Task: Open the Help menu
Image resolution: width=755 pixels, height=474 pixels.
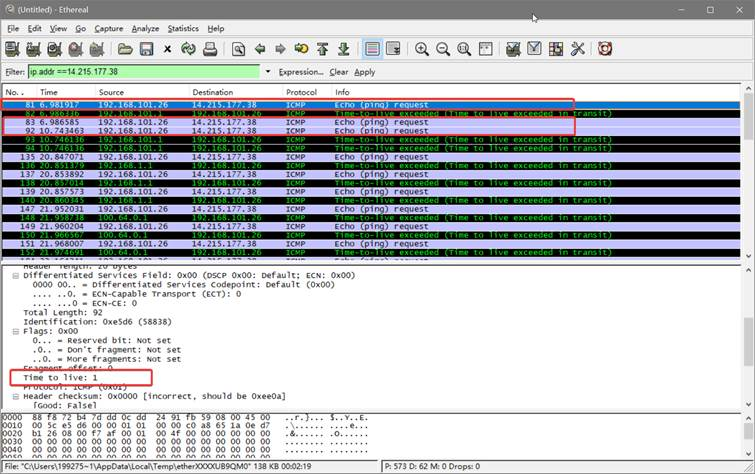Action: (216, 28)
